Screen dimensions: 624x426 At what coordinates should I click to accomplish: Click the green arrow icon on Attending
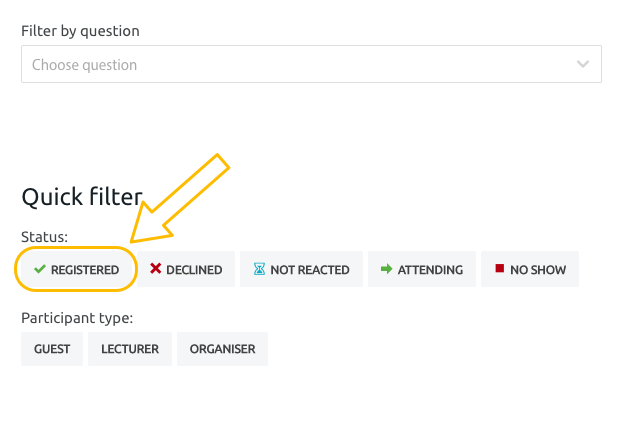(385, 270)
